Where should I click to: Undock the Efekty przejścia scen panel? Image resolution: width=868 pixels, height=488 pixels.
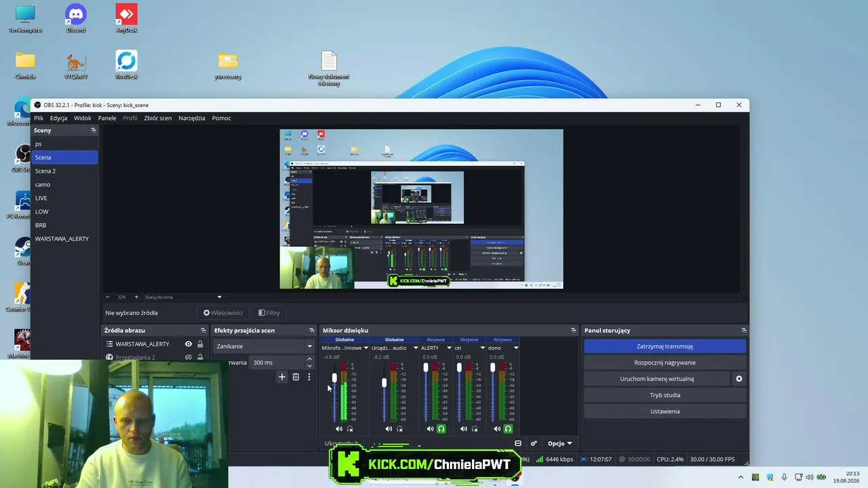click(x=312, y=331)
